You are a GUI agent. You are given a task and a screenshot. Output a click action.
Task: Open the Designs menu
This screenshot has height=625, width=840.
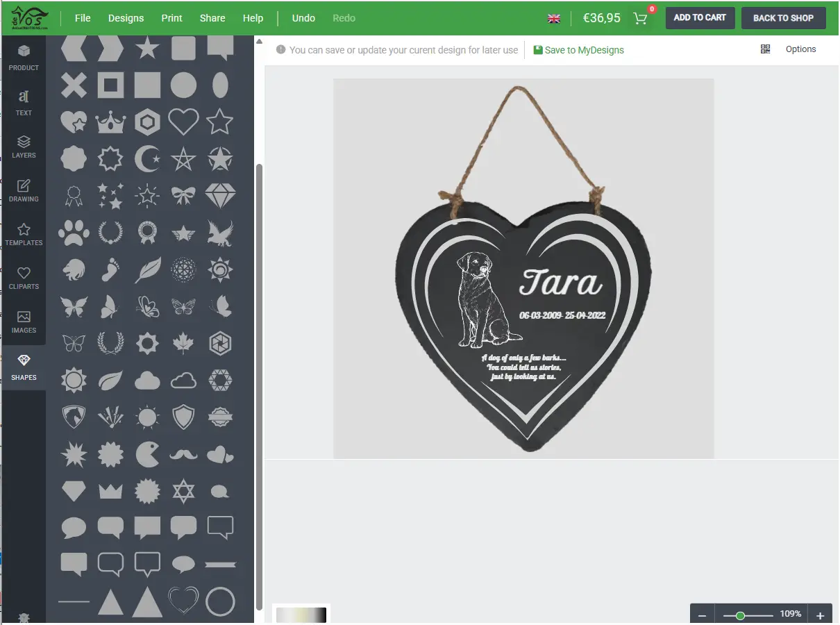126,18
